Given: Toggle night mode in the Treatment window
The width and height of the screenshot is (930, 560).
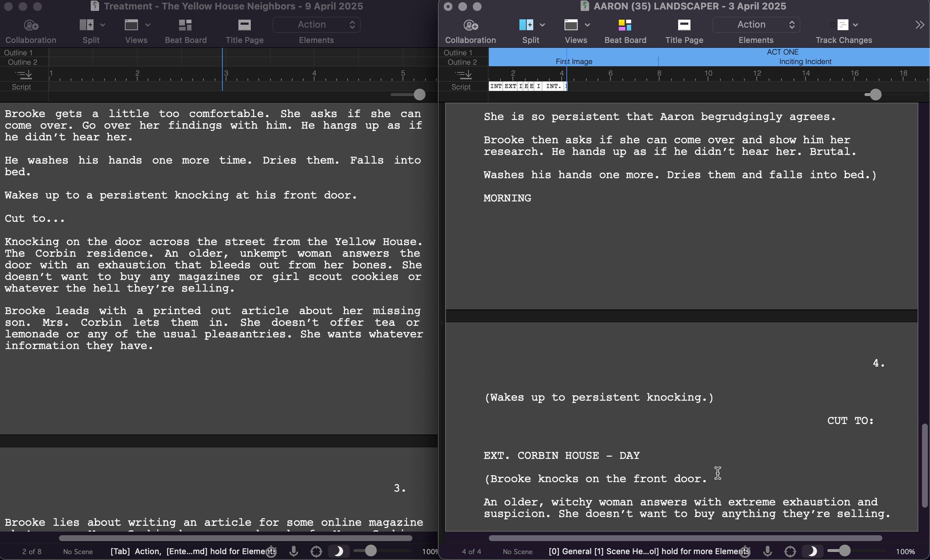Looking at the screenshot, I should [x=338, y=551].
